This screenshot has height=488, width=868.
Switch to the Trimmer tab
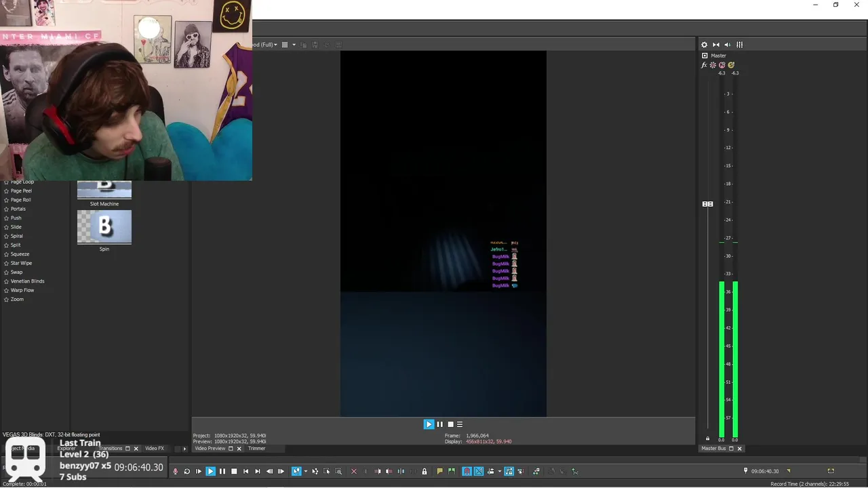point(256,449)
